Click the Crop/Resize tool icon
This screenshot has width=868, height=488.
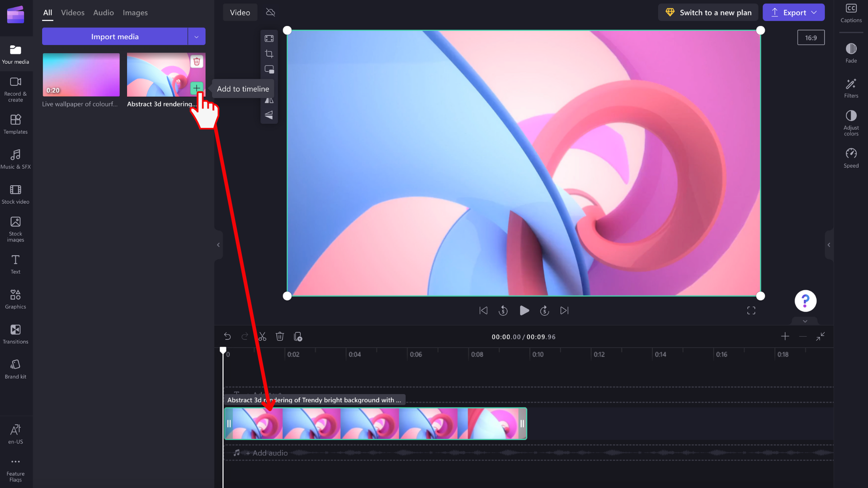click(x=269, y=54)
